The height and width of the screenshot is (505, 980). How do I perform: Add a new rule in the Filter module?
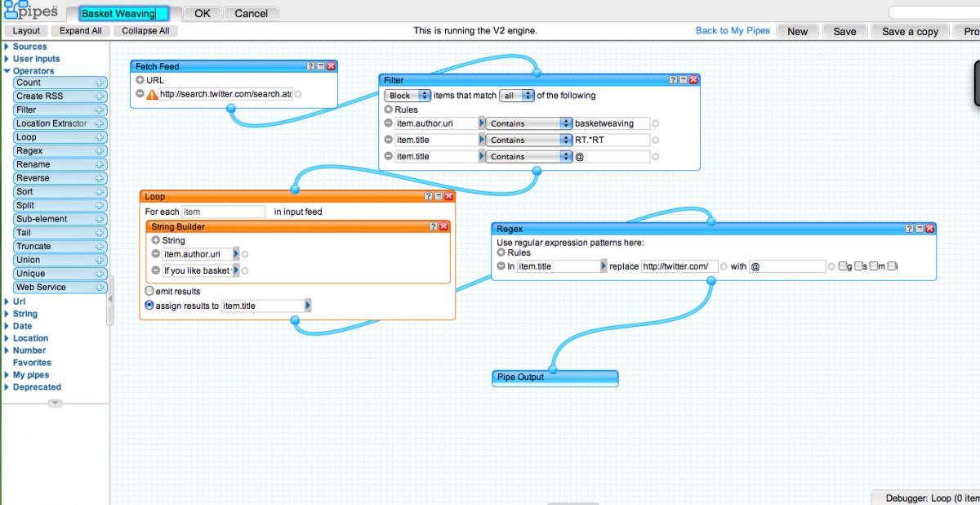pos(388,109)
